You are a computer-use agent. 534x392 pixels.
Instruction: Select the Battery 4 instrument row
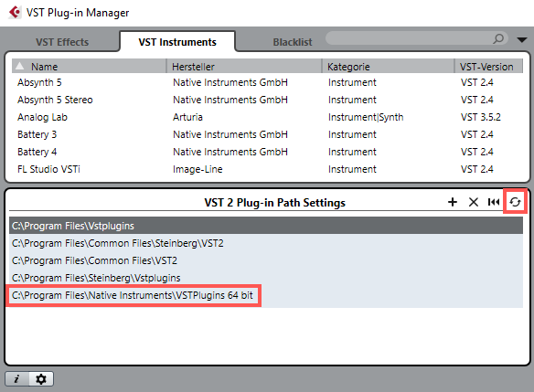tap(267, 152)
